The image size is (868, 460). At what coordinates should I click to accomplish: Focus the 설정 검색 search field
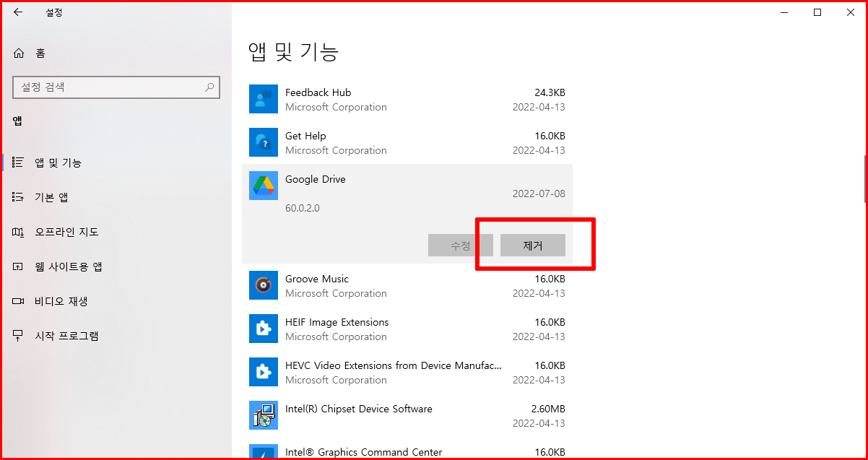click(116, 87)
